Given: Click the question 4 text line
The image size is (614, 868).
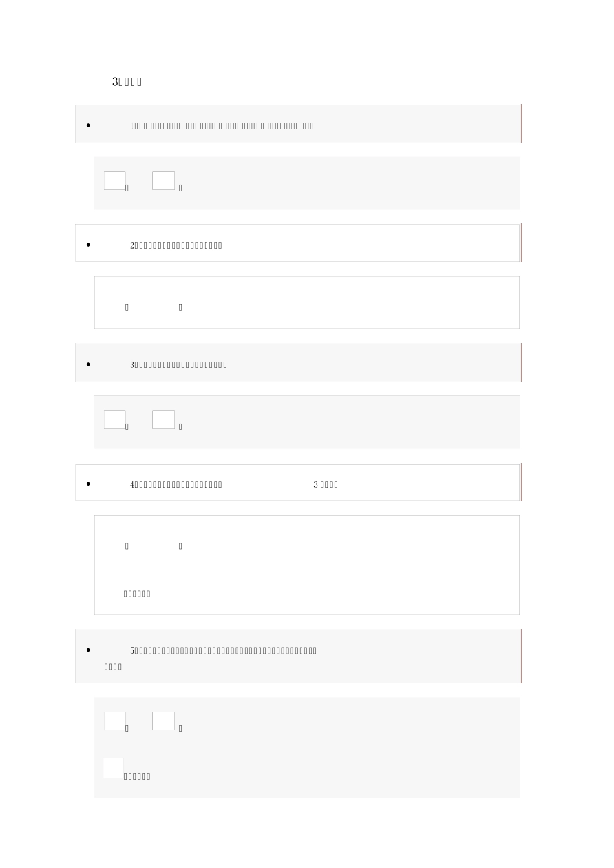Looking at the screenshot, I should coord(176,484).
